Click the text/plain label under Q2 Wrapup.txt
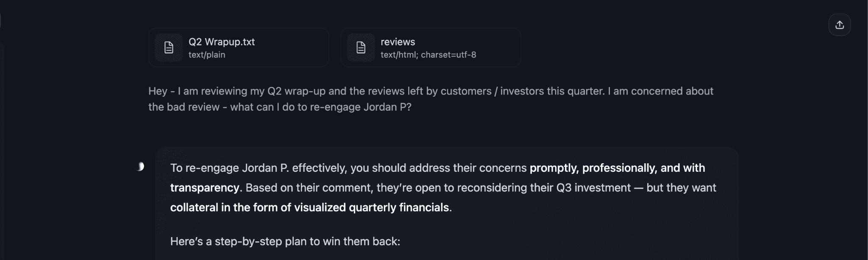The image size is (868, 260). pyautogui.click(x=207, y=54)
